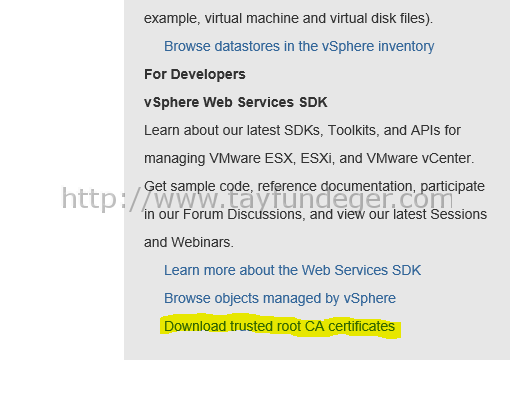This screenshot has height=396, width=510.
Task: Click the line 'managing VMware ESX, ESXi, and VMware vCenter.'
Action: [309, 159]
